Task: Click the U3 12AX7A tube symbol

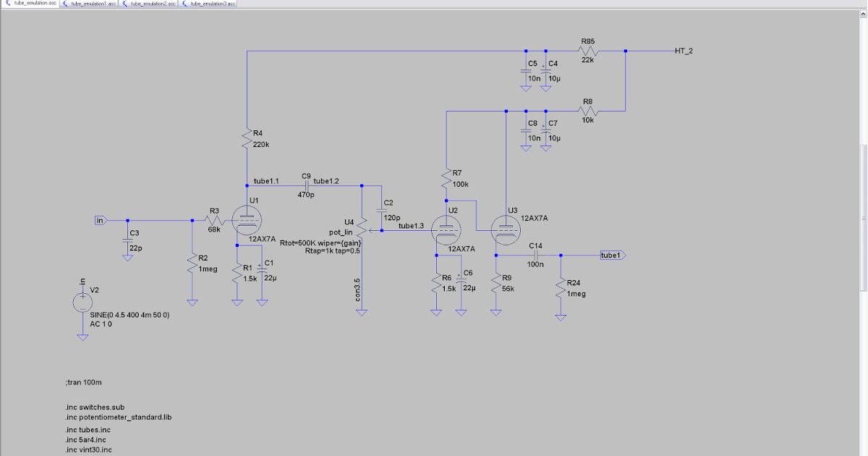Action: click(x=504, y=230)
